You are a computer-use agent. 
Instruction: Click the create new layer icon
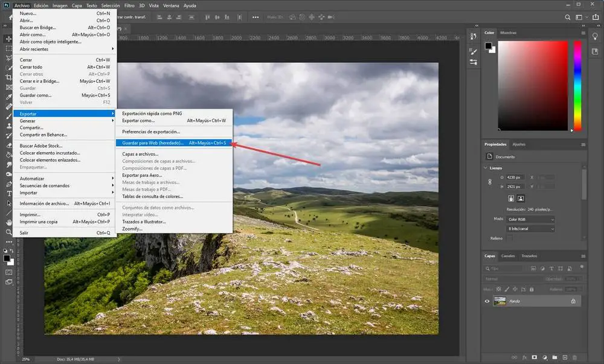tap(565, 357)
